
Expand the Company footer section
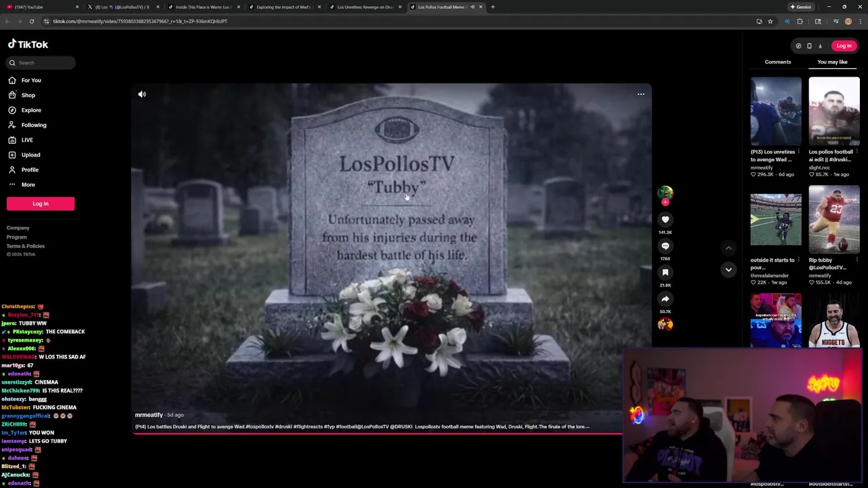[x=18, y=228]
